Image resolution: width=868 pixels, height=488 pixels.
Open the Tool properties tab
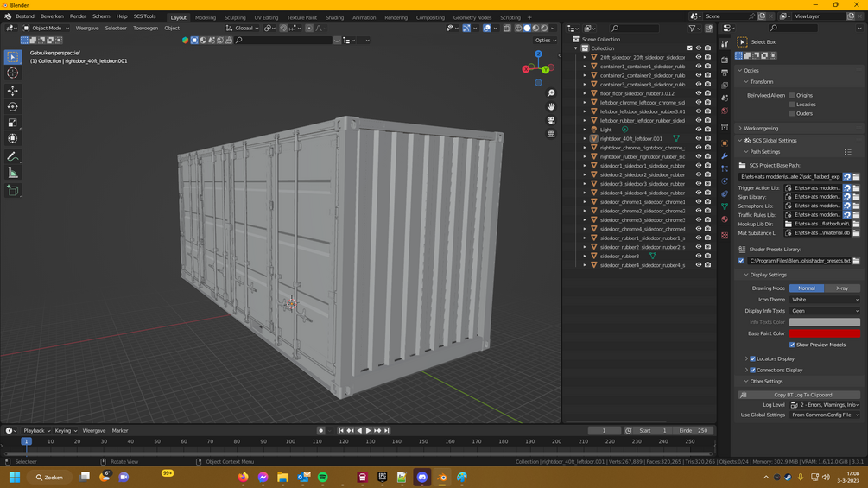(725, 44)
